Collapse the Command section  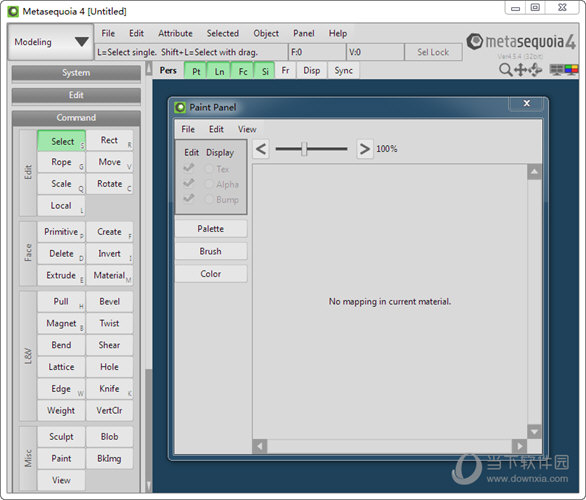76,118
